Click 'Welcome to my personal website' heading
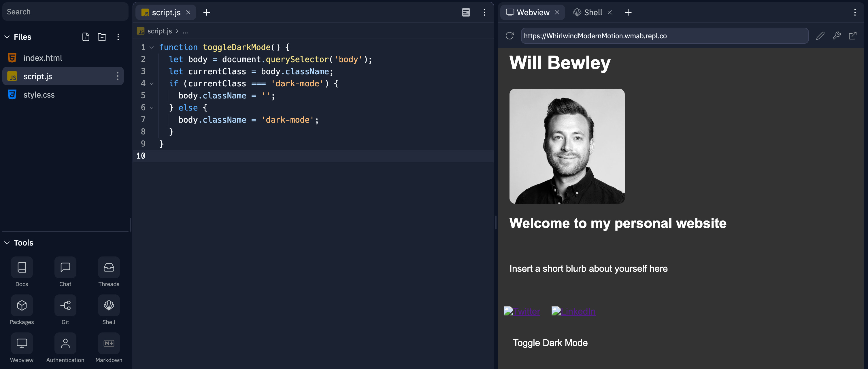The height and width of the screenshot is (369, 868). point(618,223)
